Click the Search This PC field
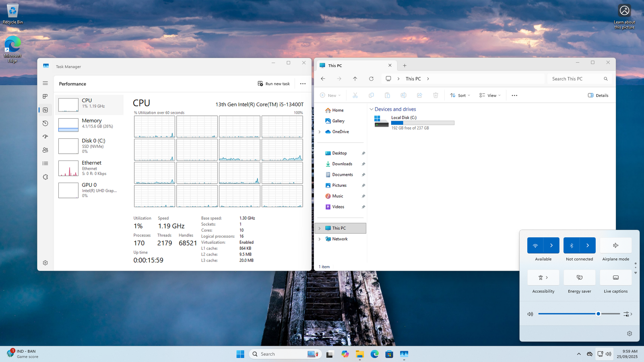Screen dimensions: 644x362 point(576,79)
